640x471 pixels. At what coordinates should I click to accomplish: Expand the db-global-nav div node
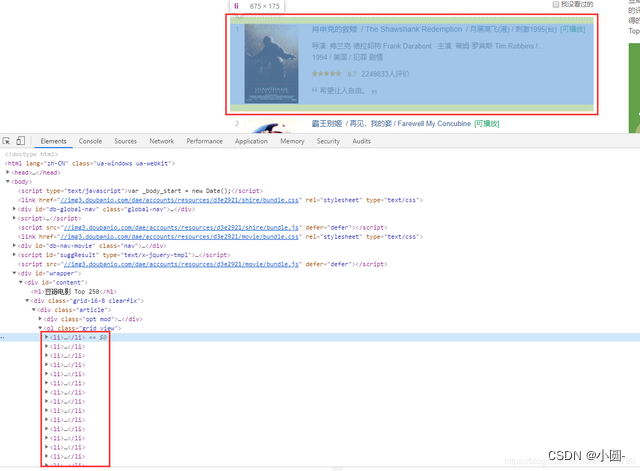[x=14, y=209]
